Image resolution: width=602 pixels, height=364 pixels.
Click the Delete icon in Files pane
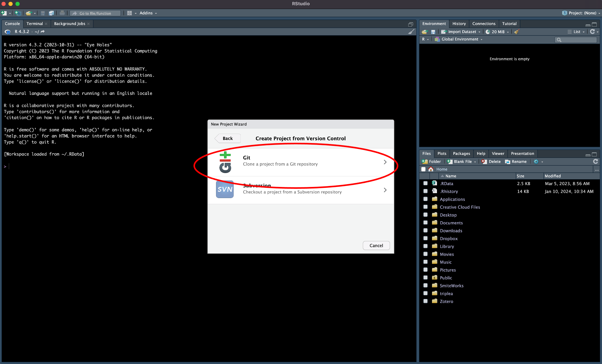tap(484, 161)
